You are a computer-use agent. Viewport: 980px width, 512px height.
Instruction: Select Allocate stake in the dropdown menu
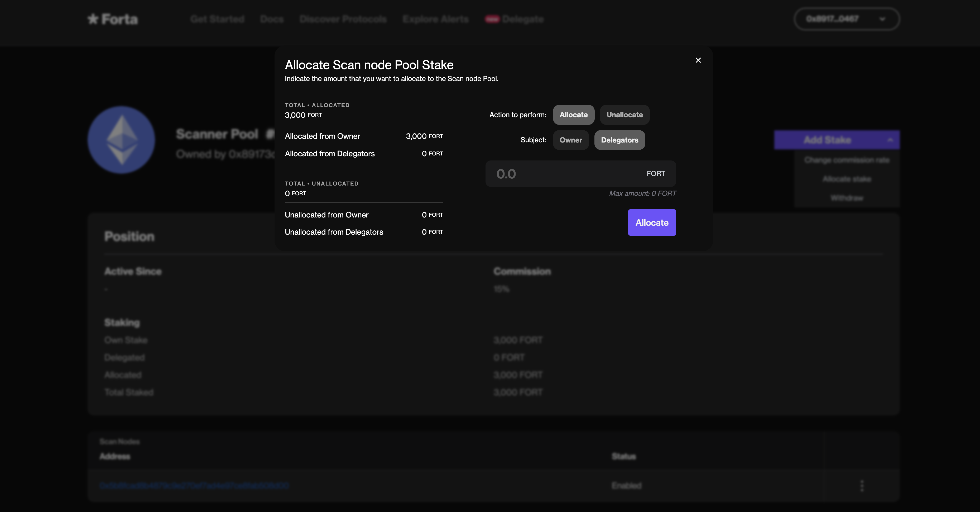pos(847,179)
